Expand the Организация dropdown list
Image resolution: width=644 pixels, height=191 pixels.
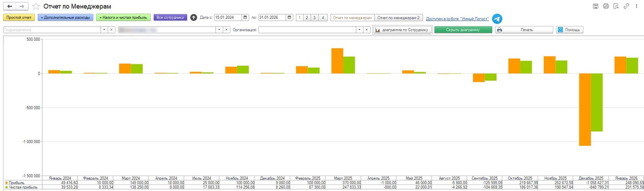[x=360, y=30]
